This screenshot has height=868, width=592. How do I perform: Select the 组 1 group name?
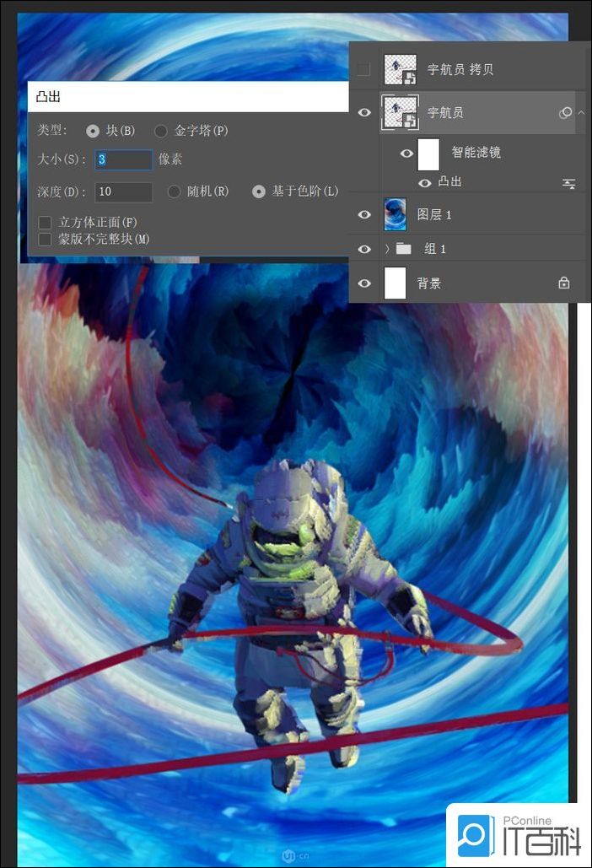tap(435, 249)
